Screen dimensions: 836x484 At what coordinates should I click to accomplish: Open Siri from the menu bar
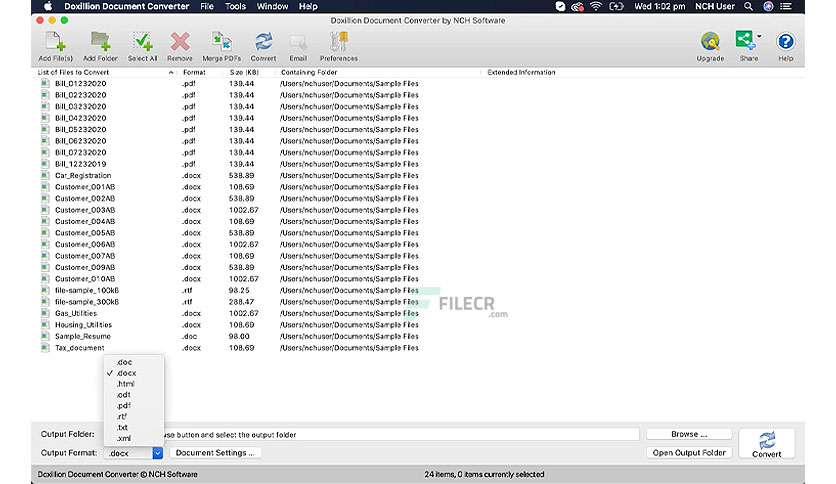(768, 6)
